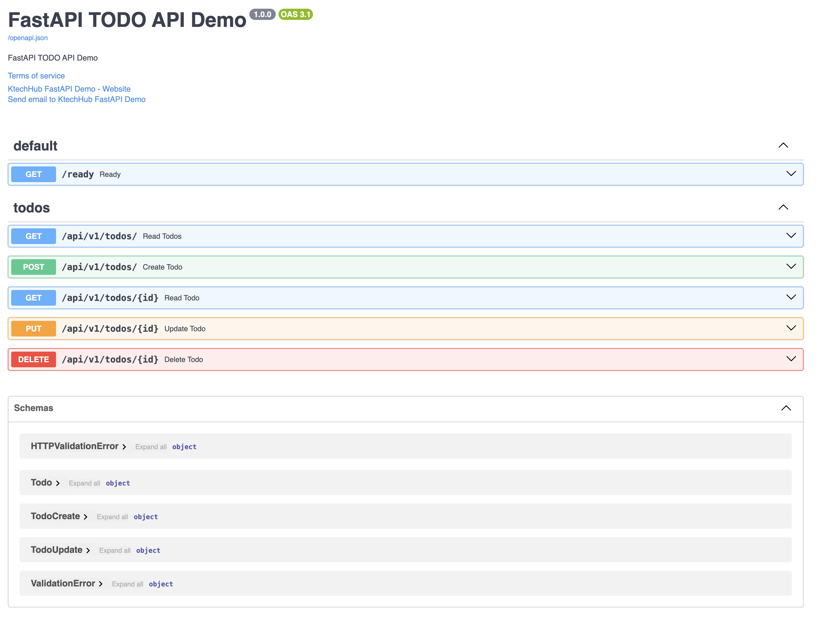The width and height of the screenshot is (840, 636).
Task: Collapse the todos section chevron
Action: click(783, 207)
